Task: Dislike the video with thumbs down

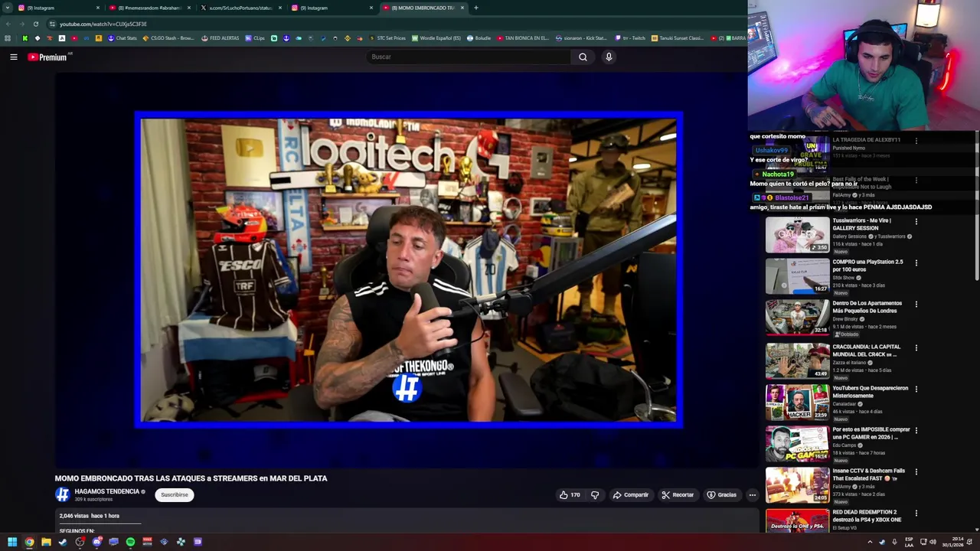Action: 595,495
